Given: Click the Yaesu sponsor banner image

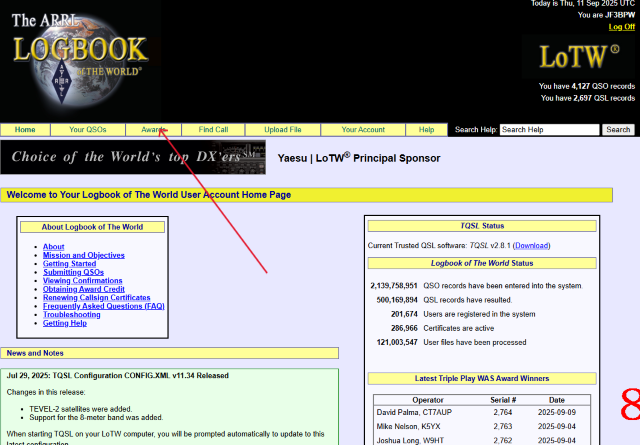Looking at the screenshot, I should 135,157.
